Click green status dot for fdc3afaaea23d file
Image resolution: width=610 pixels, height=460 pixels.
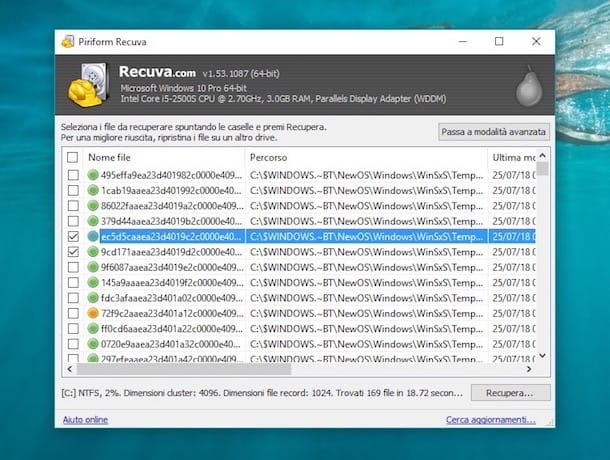(93, 298)
